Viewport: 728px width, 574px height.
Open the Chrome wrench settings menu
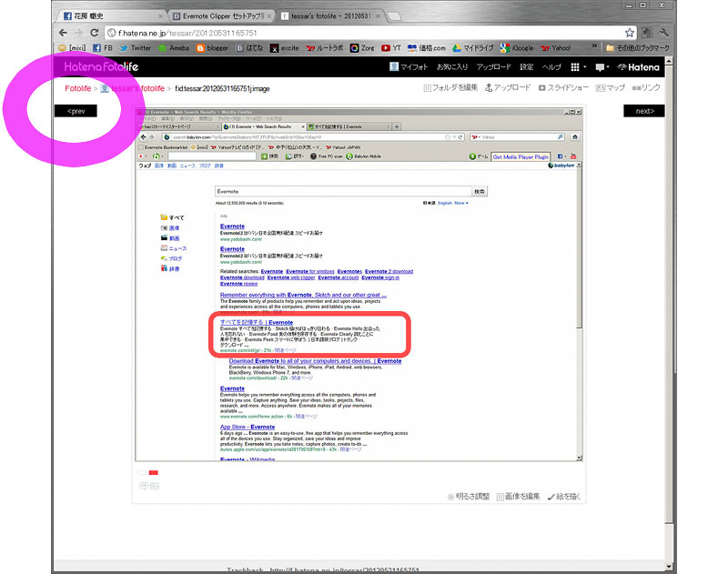[664, 33]
